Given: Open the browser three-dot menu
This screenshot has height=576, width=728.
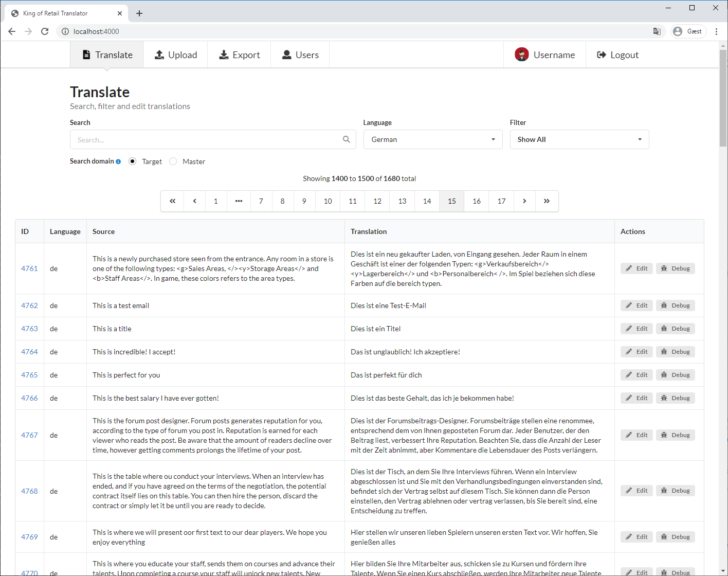Looking at the screenshot, I should (x=716, y=31).
